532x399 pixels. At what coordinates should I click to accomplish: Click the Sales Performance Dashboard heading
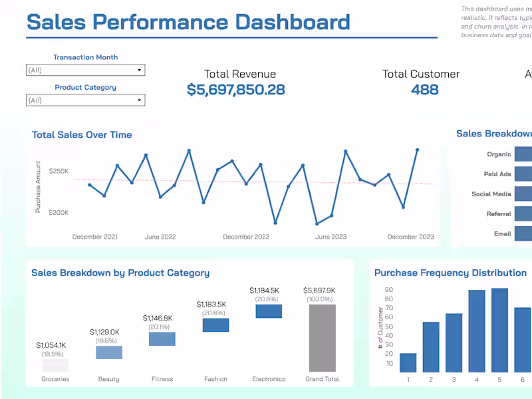(188, 22)
